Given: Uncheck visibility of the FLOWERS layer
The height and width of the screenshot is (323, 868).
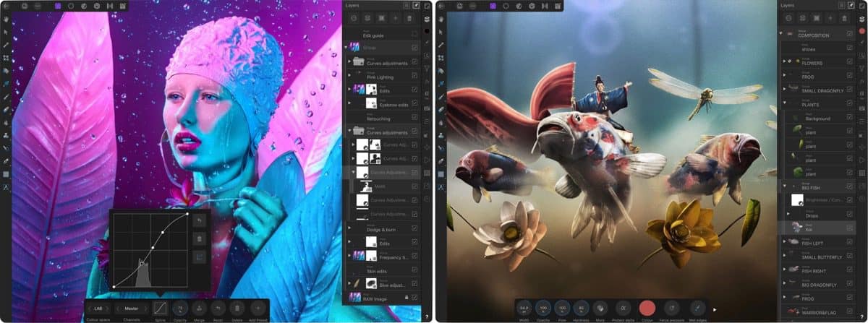Looking at the screenshot, I should [x=849, y=61].
